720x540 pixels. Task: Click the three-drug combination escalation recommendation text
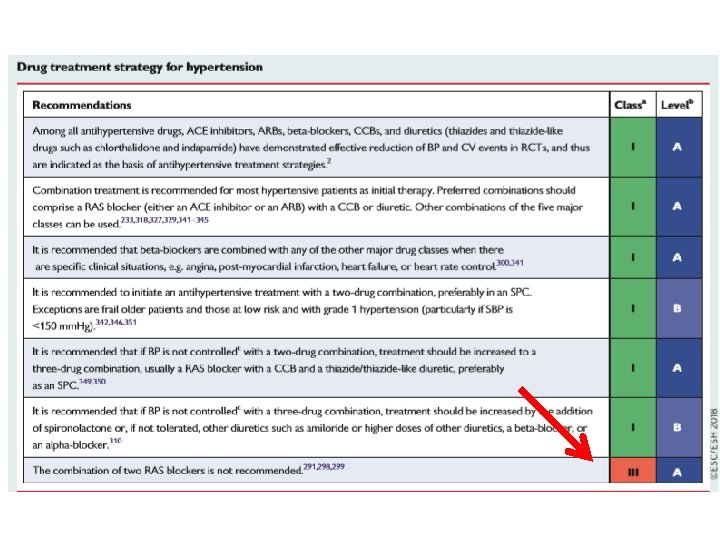click(284, 368)
